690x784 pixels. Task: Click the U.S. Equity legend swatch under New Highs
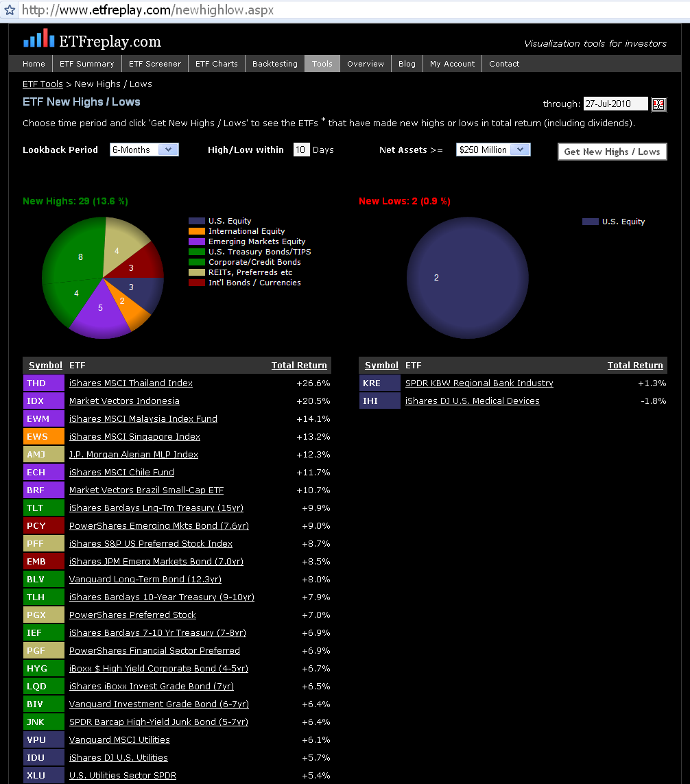pos(196,221)
